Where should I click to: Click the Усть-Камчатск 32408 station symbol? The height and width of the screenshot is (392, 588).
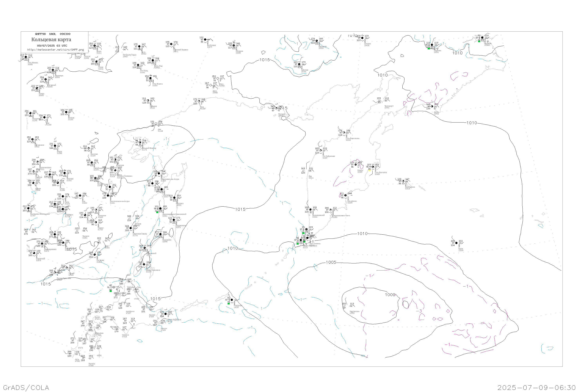(373, 167)
